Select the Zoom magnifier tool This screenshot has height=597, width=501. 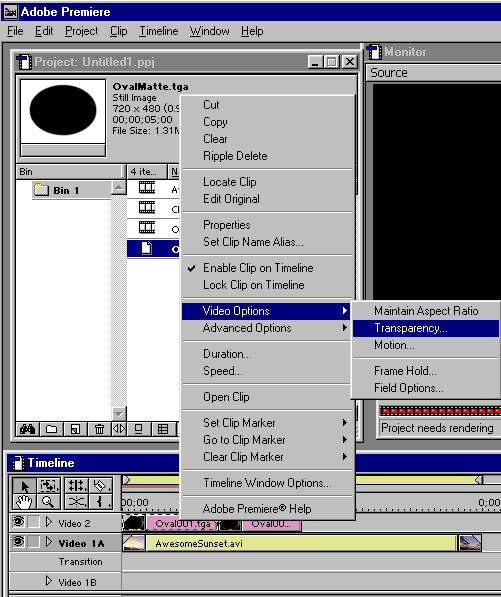(48, 502)
